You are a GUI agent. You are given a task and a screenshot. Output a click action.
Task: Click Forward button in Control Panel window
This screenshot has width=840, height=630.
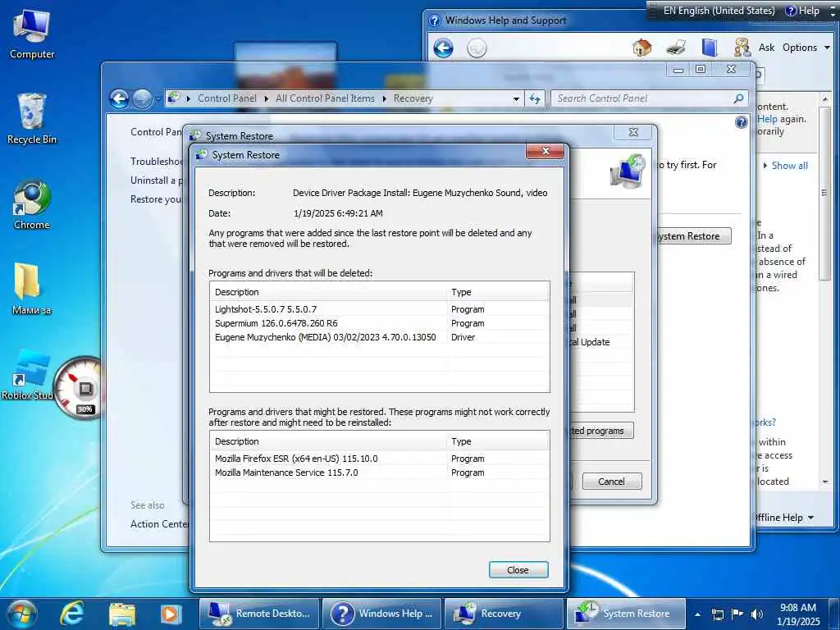pos(142,98)
